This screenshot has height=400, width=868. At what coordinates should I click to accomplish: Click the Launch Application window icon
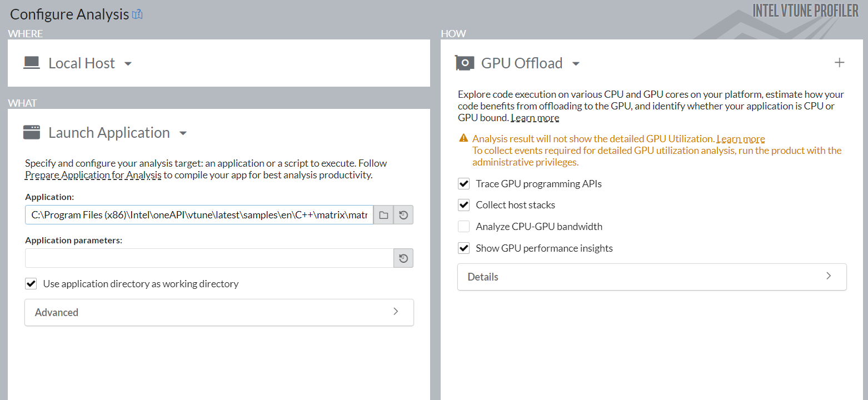[32, 132]
